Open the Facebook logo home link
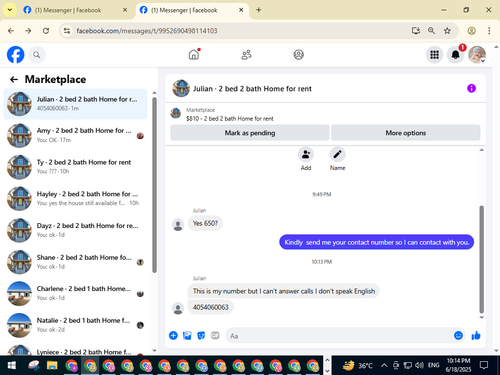This screenshot has width=500, height=375. [16, 55]
